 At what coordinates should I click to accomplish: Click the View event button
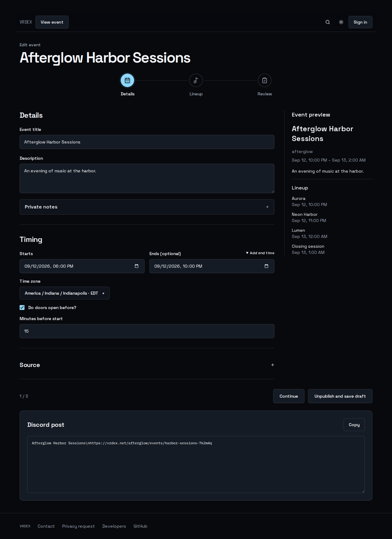52,22
